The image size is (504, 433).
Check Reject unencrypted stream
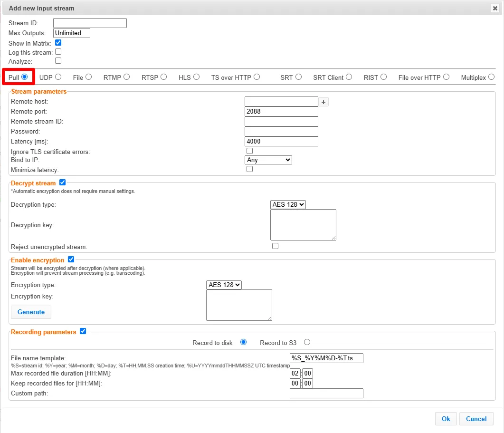tap(275, 246)
